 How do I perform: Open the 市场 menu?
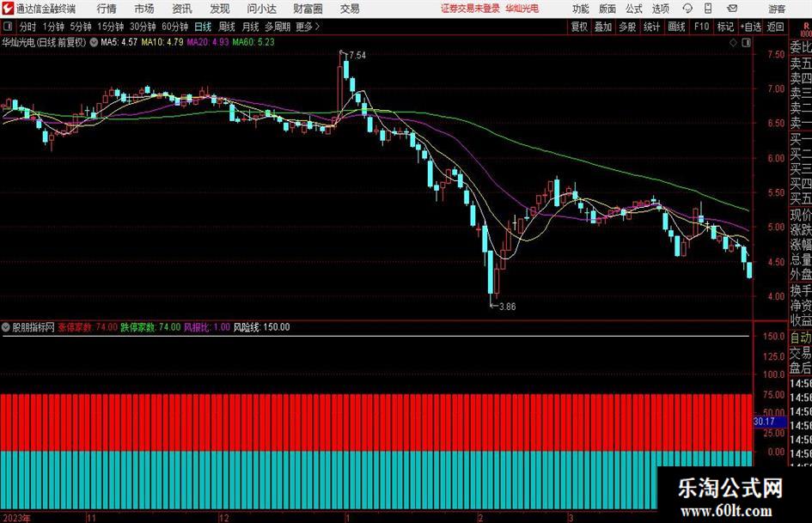click(x=144, y=9)
